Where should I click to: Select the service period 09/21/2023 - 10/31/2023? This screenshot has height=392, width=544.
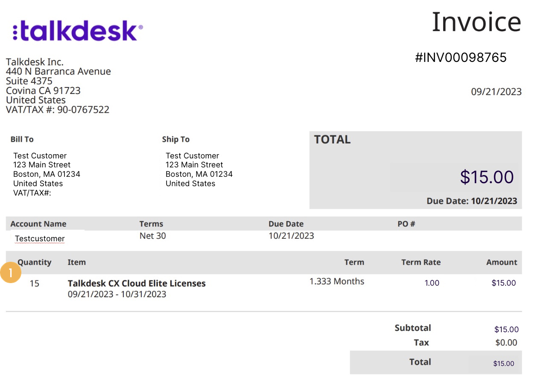(117, 294)
